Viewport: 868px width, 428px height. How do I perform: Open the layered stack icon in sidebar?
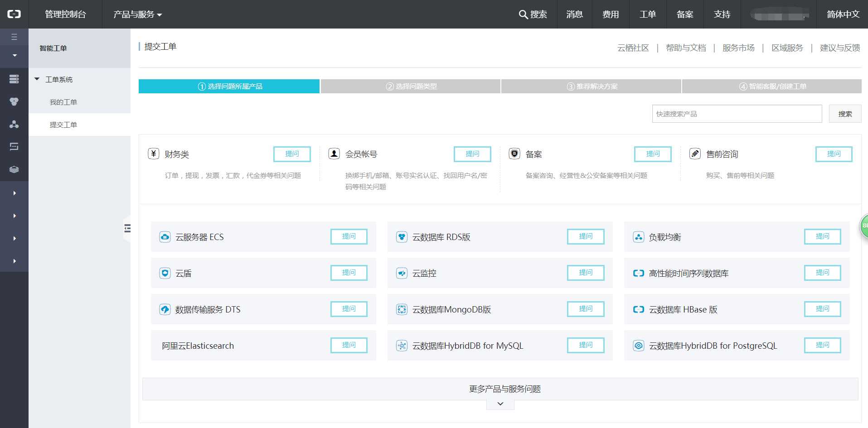click(x=14, y=169)
